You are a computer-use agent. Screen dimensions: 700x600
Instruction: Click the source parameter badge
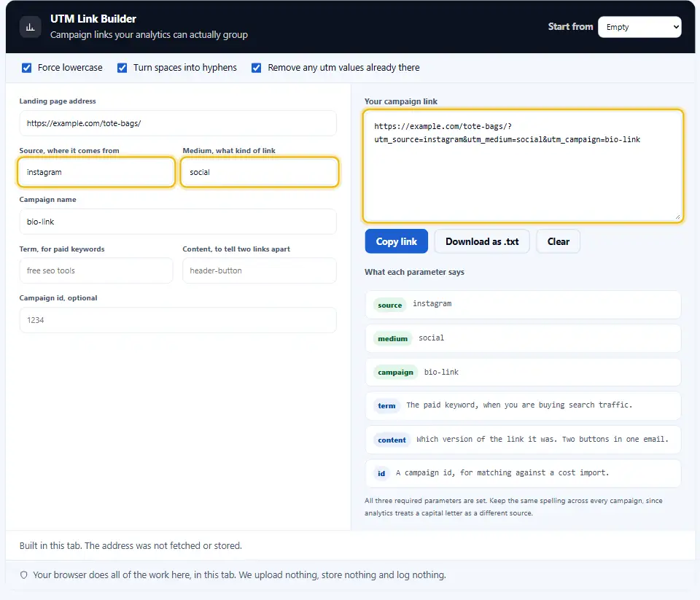[389, 305]
